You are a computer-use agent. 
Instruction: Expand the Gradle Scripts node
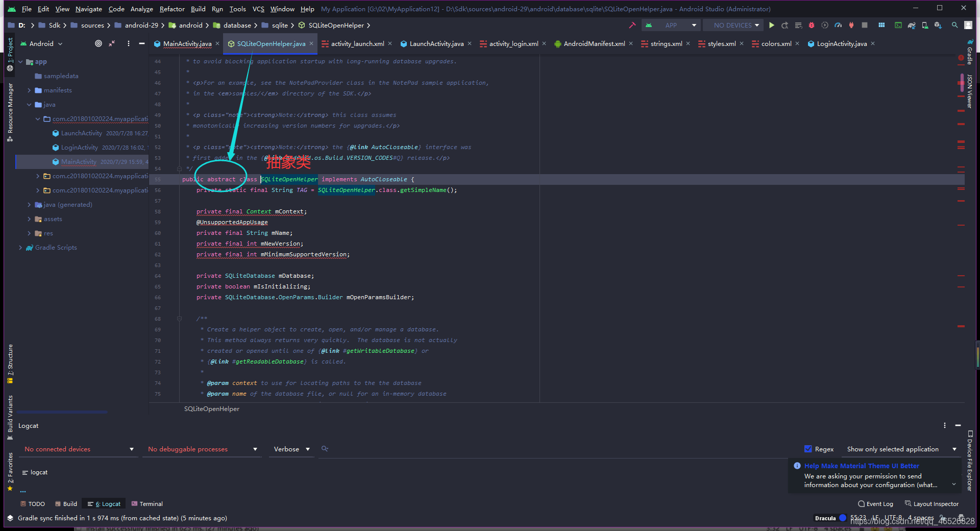pos(20,248)
